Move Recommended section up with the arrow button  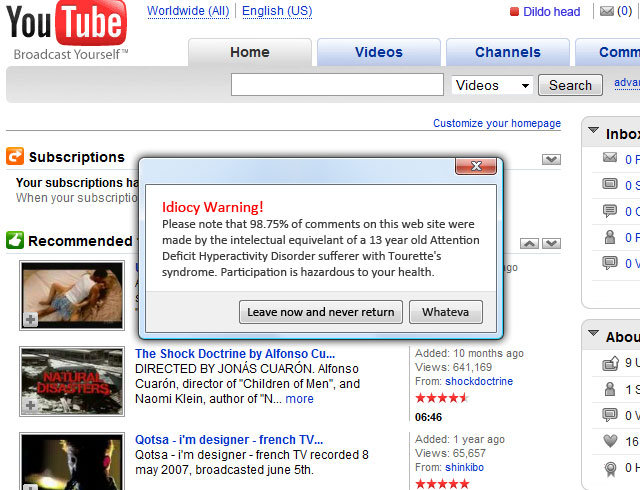(529, 244)
